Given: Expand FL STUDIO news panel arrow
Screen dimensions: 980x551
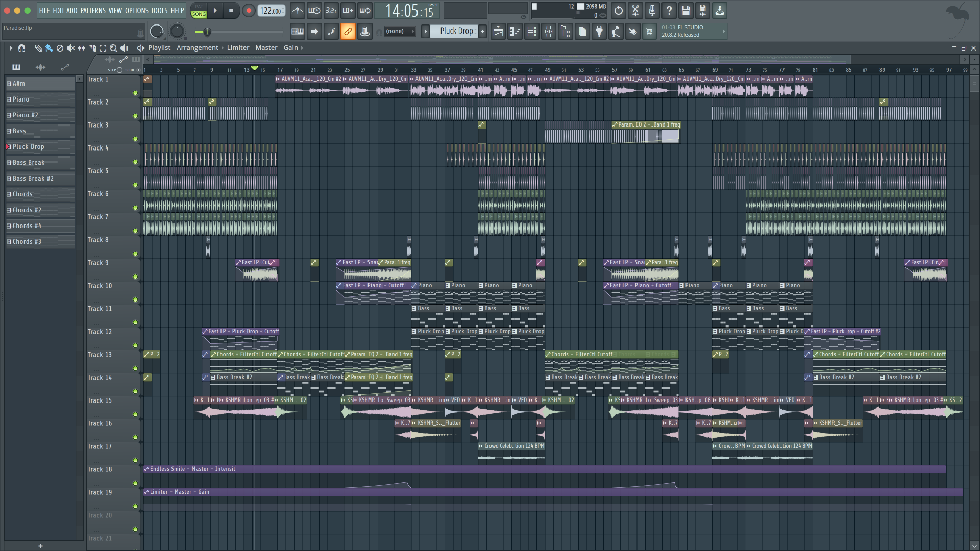Looking at the screenshot, I should (724, 31).
